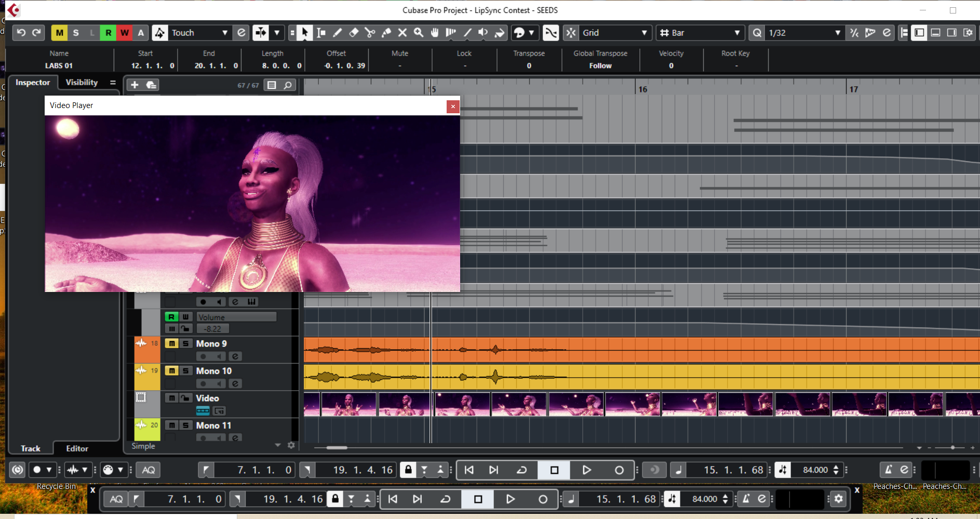Screen dimensions: 980x519
Task: Open Setup Window Layout gear icon
Action: pyautogui.click(x=968, y=33)
